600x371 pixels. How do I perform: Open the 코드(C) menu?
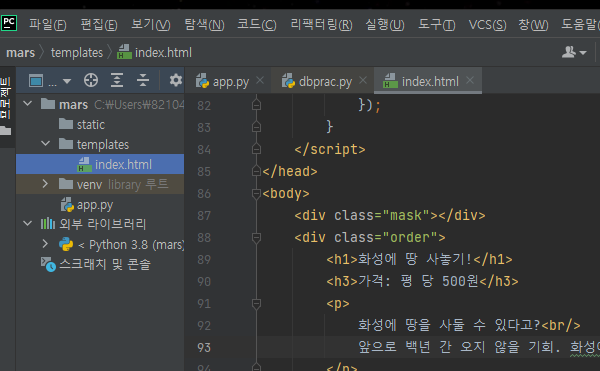point(257,24)
